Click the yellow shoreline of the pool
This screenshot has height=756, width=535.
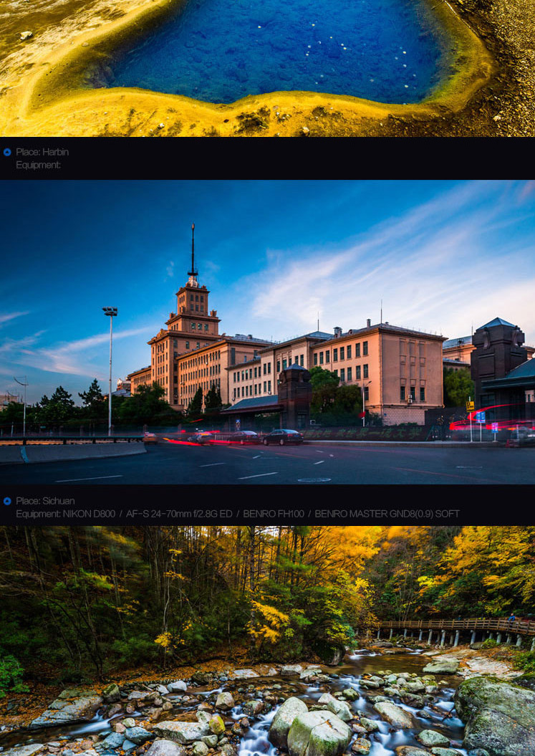tap(215, 115)
